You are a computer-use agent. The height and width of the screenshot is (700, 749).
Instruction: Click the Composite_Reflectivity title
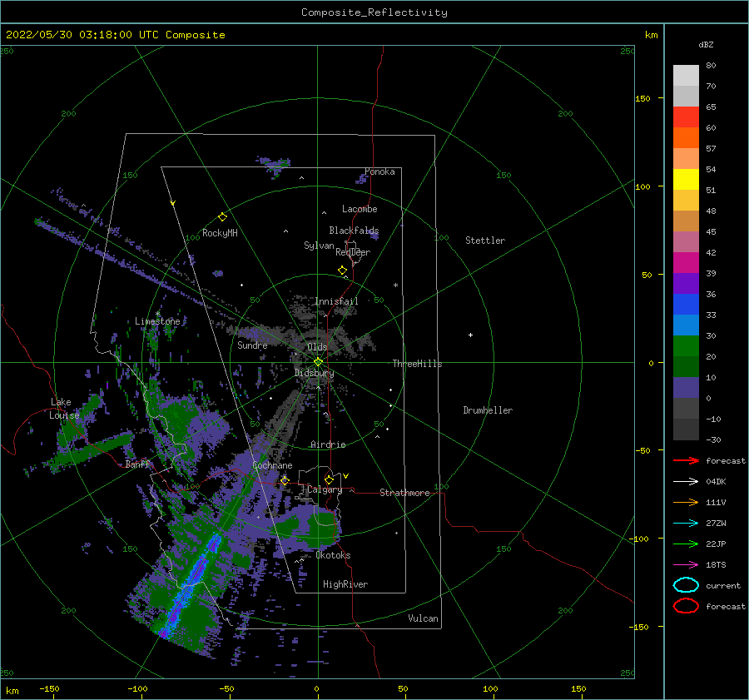point(374,12)
